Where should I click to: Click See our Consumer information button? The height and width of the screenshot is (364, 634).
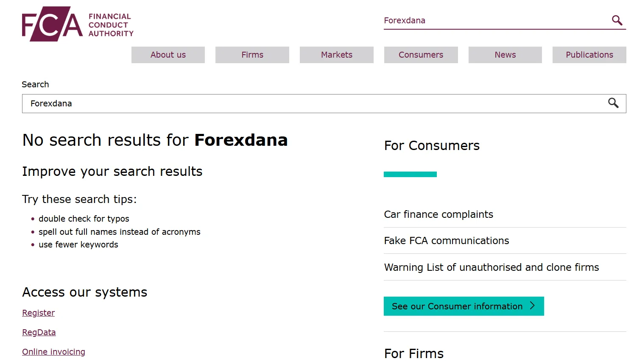click(464, 306)
